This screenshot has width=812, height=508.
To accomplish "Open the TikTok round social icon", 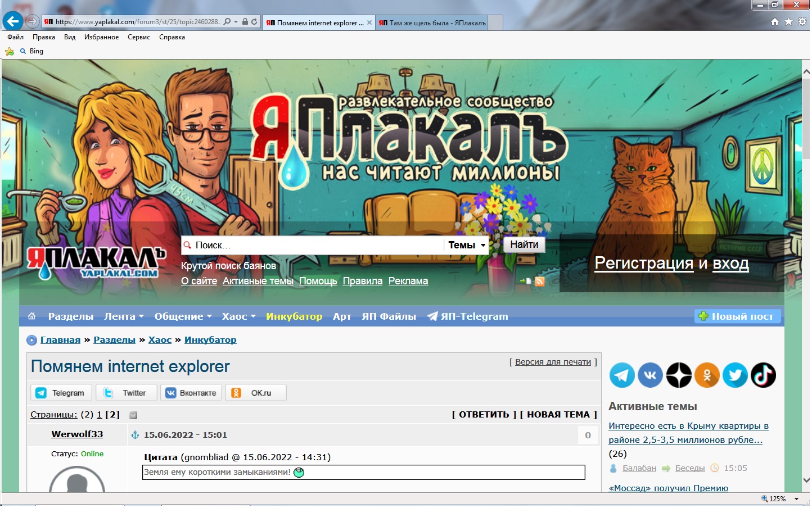I will tap(764, 375).
